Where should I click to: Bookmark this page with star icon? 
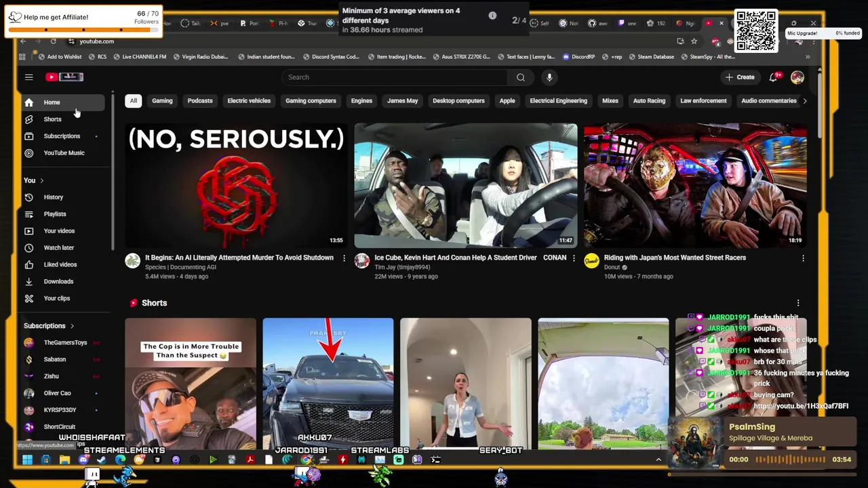click(x=694, y=41)
